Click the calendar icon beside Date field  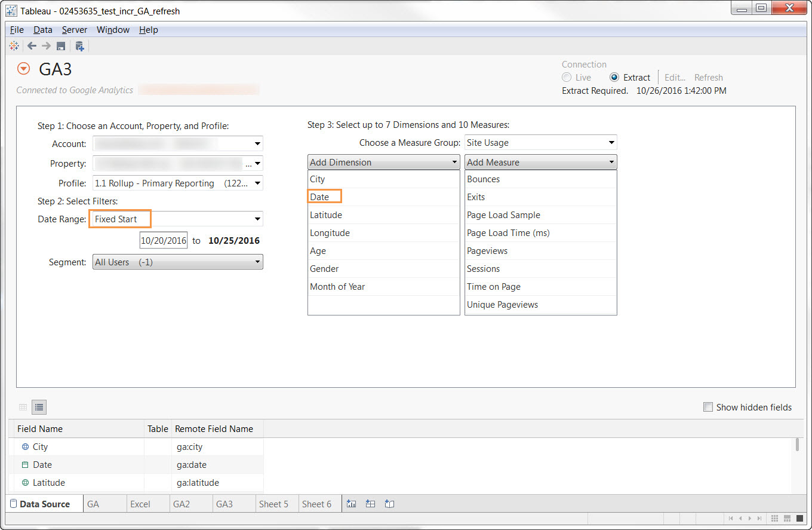coord(25,464)
